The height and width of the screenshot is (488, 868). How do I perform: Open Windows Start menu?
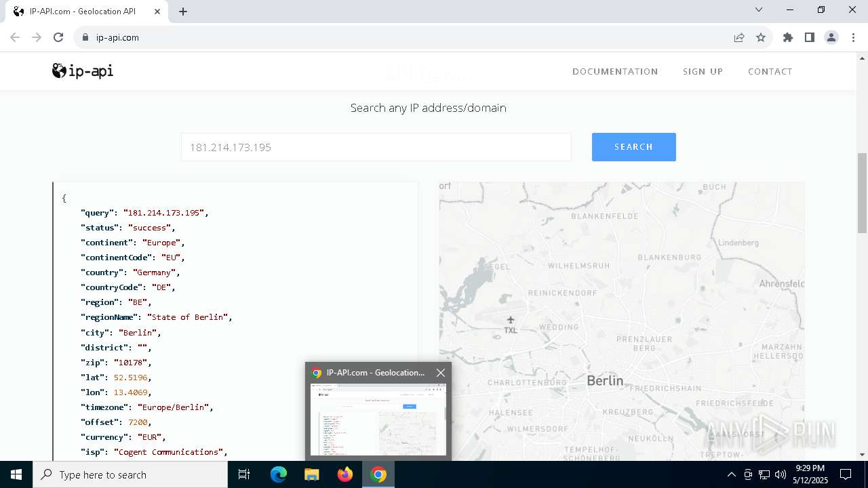click(x=16, y=474)
